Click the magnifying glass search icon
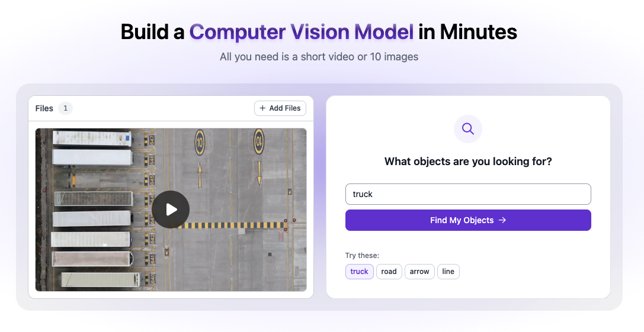The image size is (644, 332). click(468, 129)
